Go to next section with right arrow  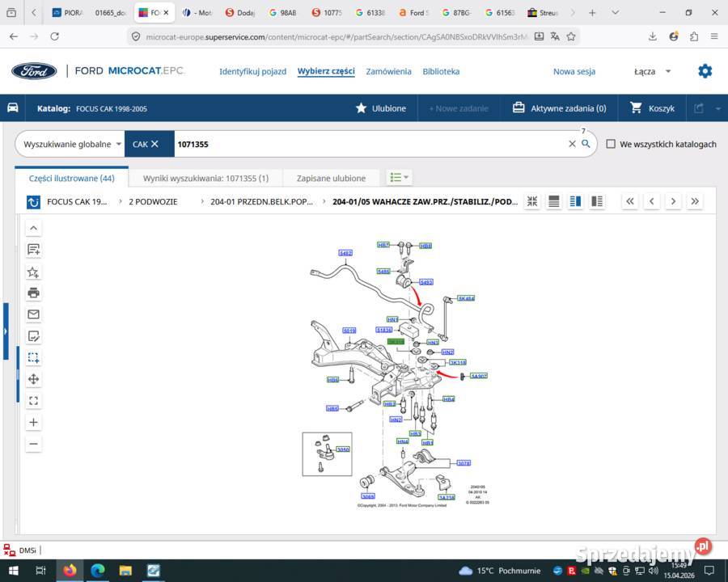coord(673,201)
